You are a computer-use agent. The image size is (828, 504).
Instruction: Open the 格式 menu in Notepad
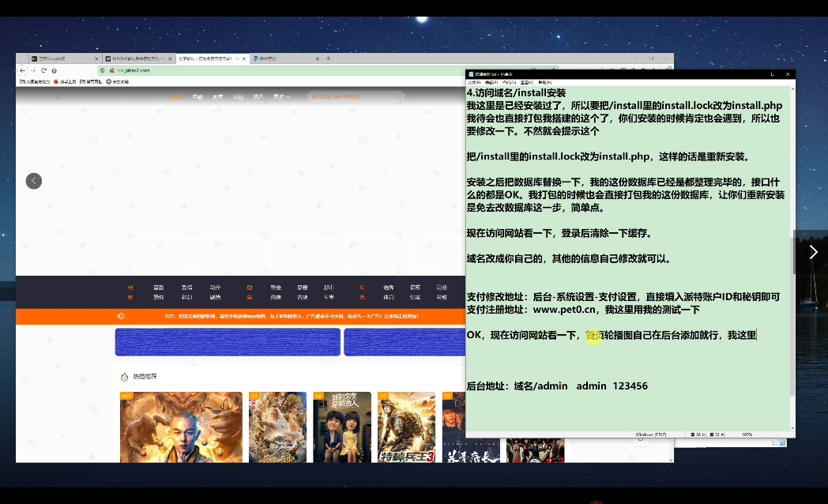click(x=509, y=82)
